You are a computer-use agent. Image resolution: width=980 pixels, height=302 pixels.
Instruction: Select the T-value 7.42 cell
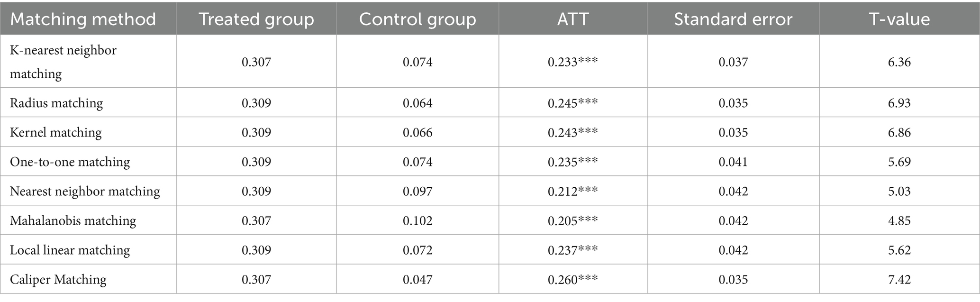pyautogui.click(x=899, y=279)
